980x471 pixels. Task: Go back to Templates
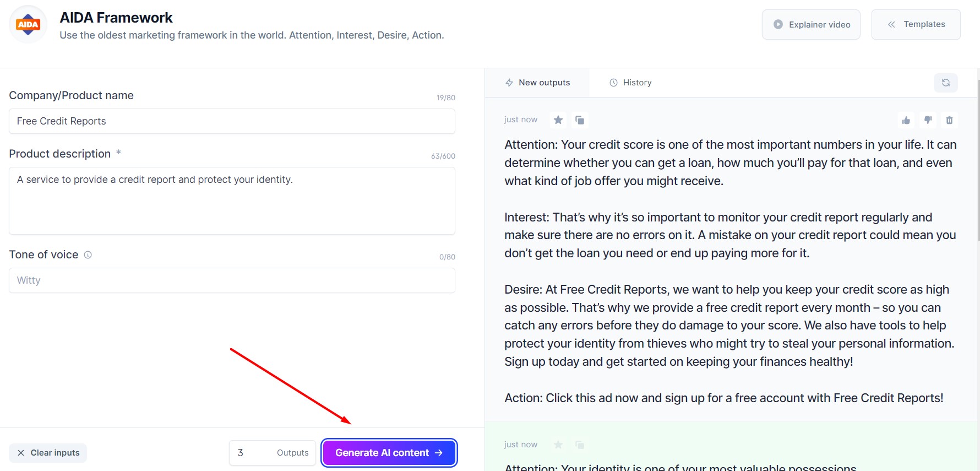(916, 24)
